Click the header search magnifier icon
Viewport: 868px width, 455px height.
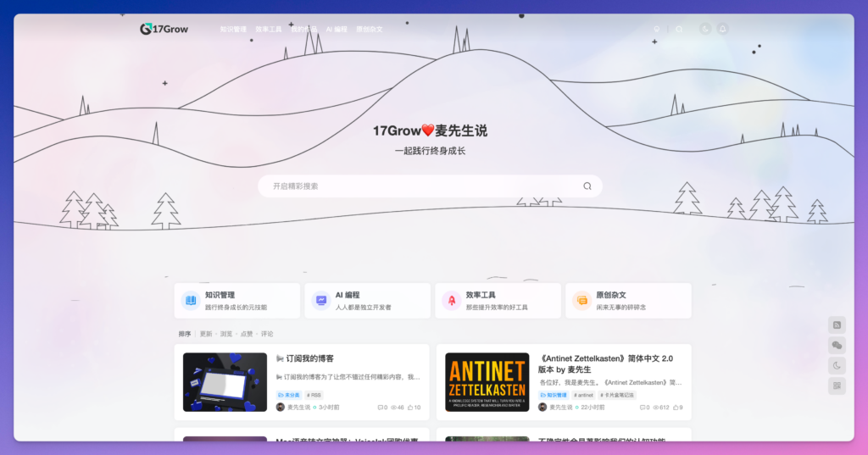679,30
